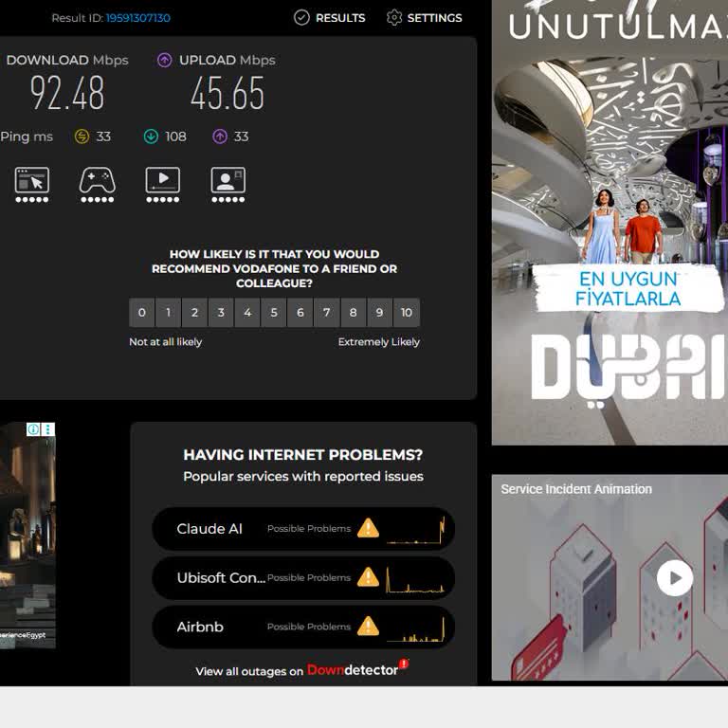Click the green download ping icon
728x728 pixels.
(151, 136)
